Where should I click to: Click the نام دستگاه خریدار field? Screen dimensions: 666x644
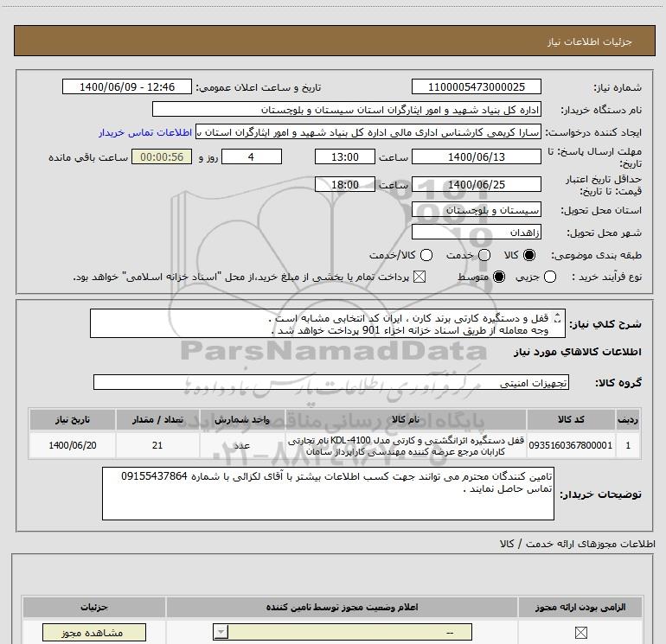(x=347, y=109)
